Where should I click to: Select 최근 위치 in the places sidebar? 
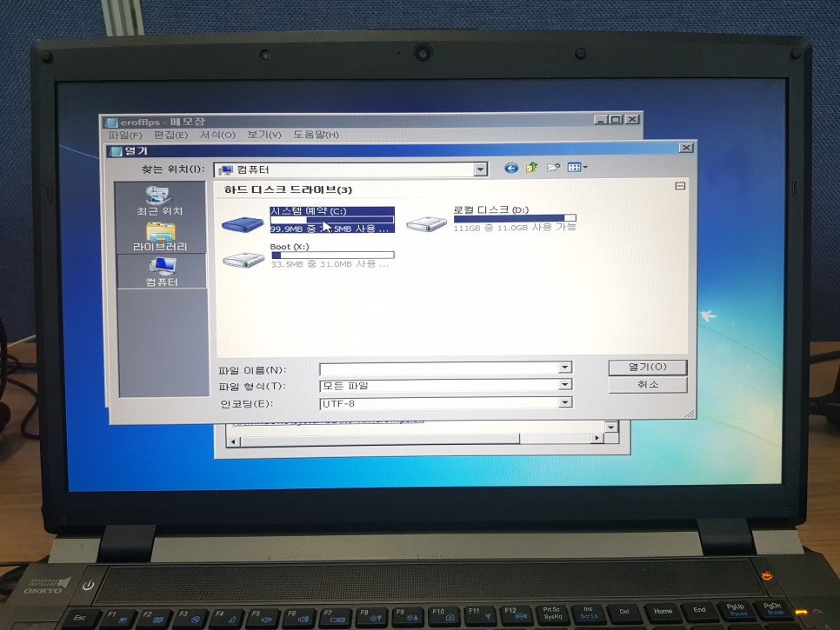[x=160, y=202]
